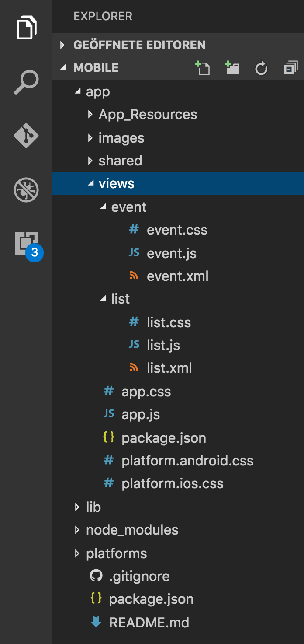Image resolution: width=304 pixels, height=644 pixels.
Task: Select platform.android.css file
Action: point(187,461)
